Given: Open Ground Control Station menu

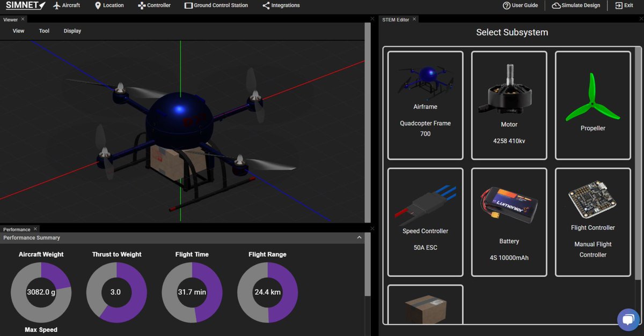Looking at the screenshot, I should 216,5.
